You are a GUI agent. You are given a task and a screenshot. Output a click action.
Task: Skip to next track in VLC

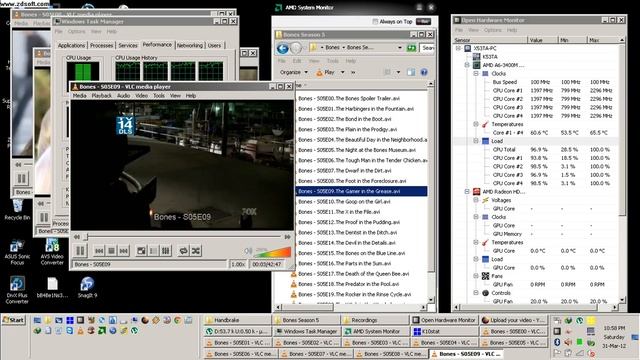pyautogui.click(x=124, y=251)
